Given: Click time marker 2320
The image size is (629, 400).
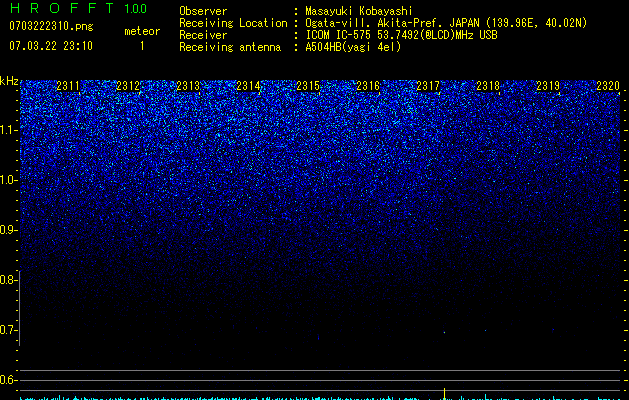Looking at the screenshot, I should click(608, 86).
